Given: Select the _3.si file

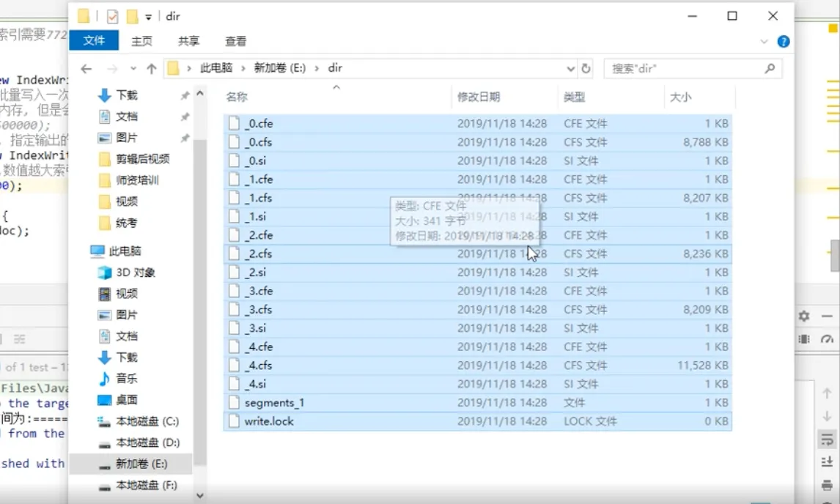Looking at the screenshot, I should coord(477,328).
